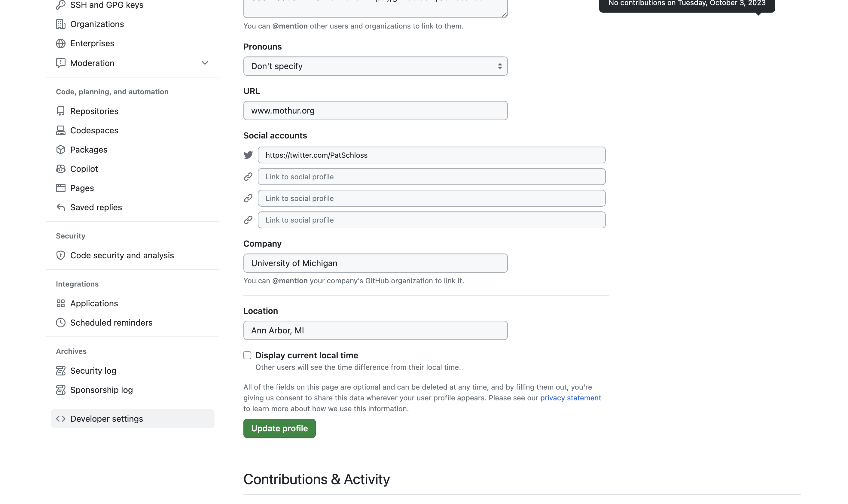Enable Display current local time checkbox
This screenshot has width=848, height=504.
247,355
